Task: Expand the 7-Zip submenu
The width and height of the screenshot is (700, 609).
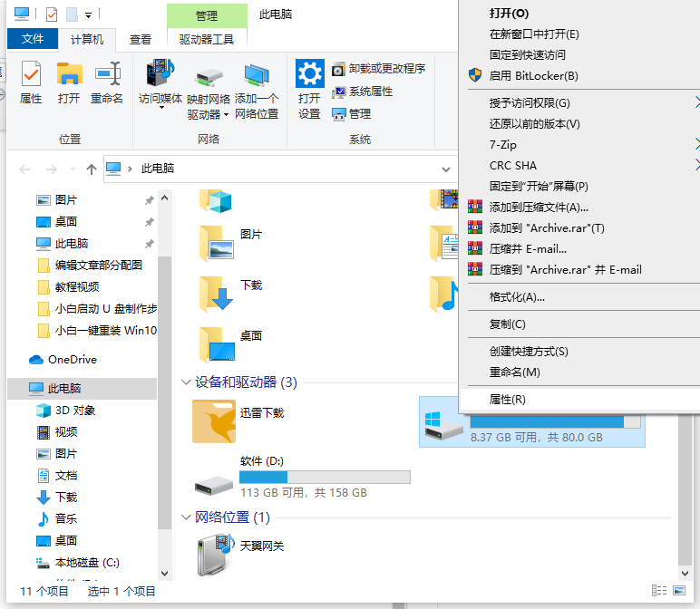Action: tap(697, 145)
